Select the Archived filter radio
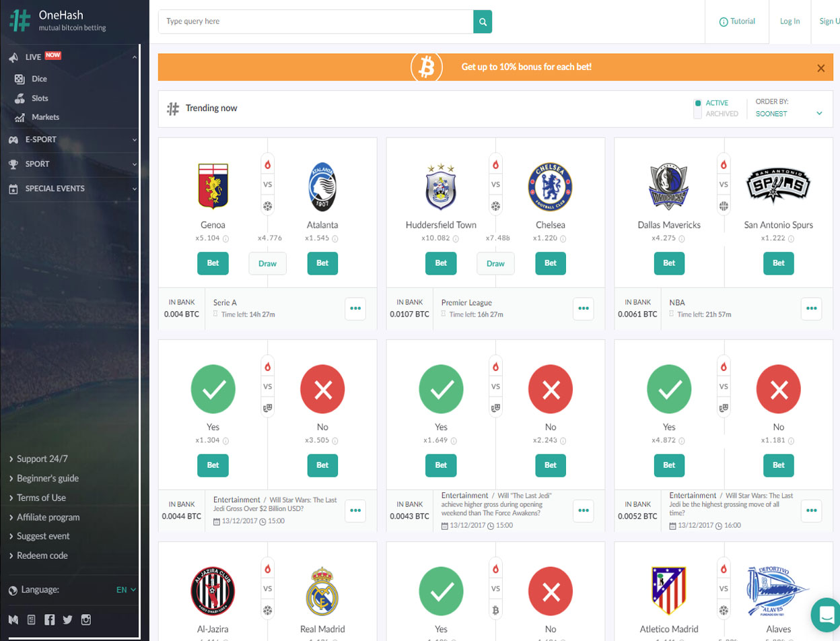Screen dimensions: 840x641 (698, 114)
